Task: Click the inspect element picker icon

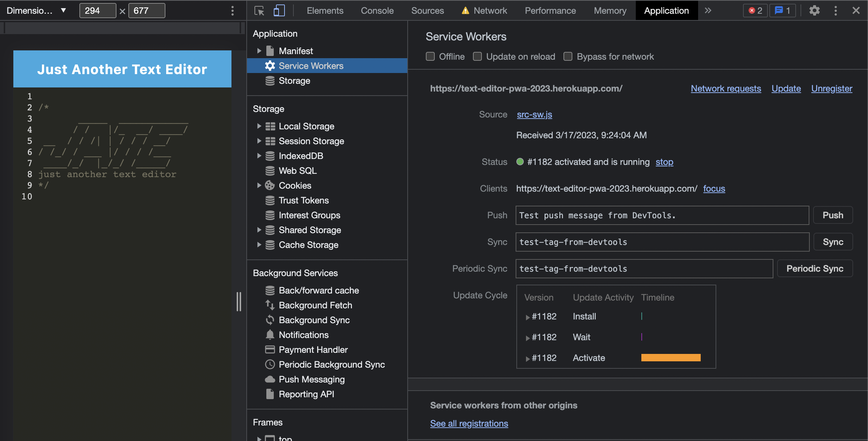Action: (x=259, y=11)
